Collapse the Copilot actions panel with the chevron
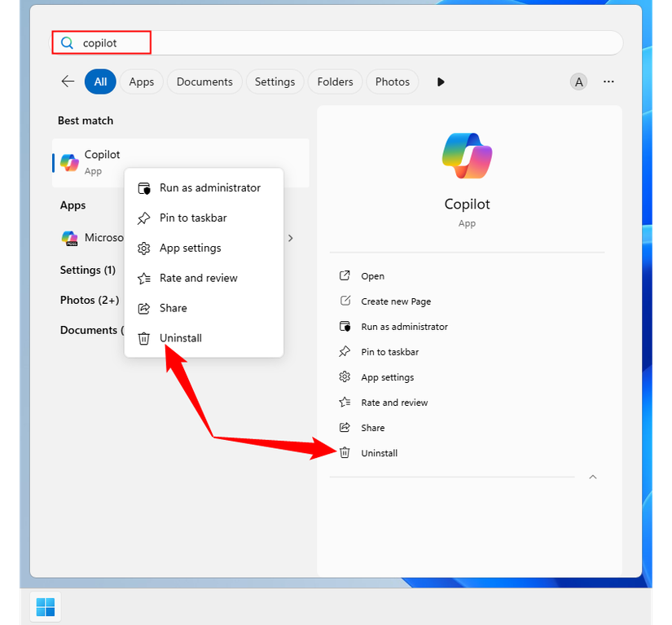 (x=593, y=477)
